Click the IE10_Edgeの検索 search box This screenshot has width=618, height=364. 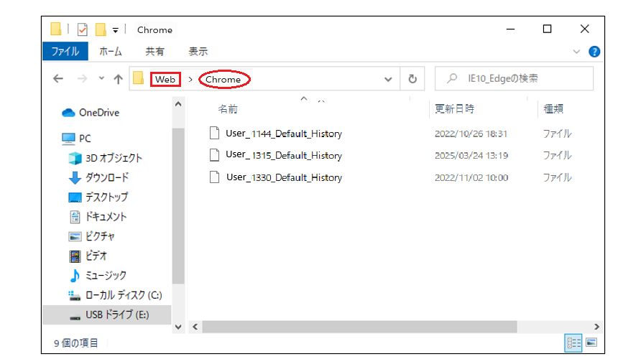coord(514,78)
